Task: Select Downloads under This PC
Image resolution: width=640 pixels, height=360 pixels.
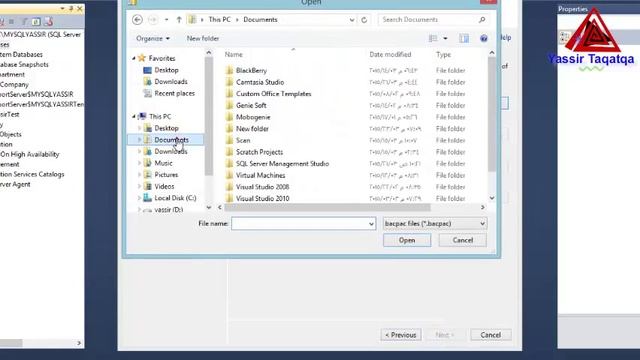Action: pyautogui.click(x=171, y=151)
